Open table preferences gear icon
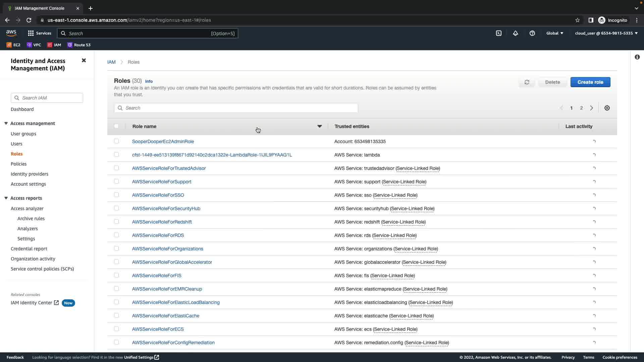This screenshot has width=644, height=362. click(607, 108)
